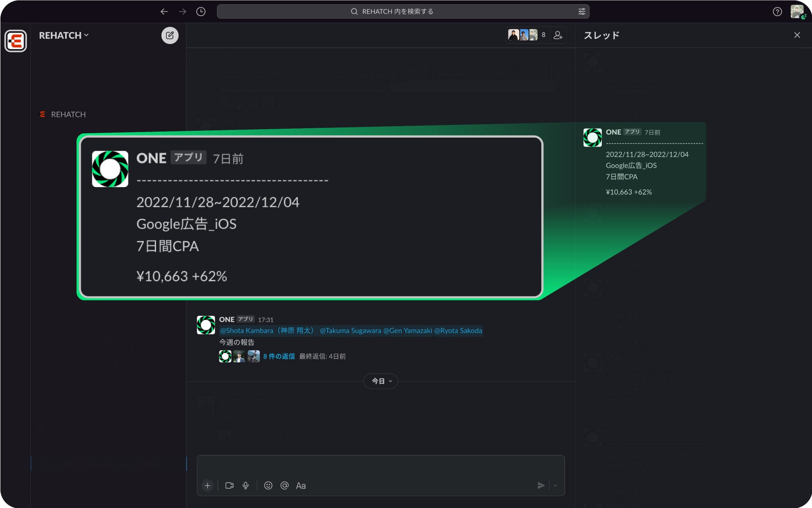Click ¥10,663 +62% text in the thread panel
This screenshot has width=812, height=508.
tap(629, 192)
